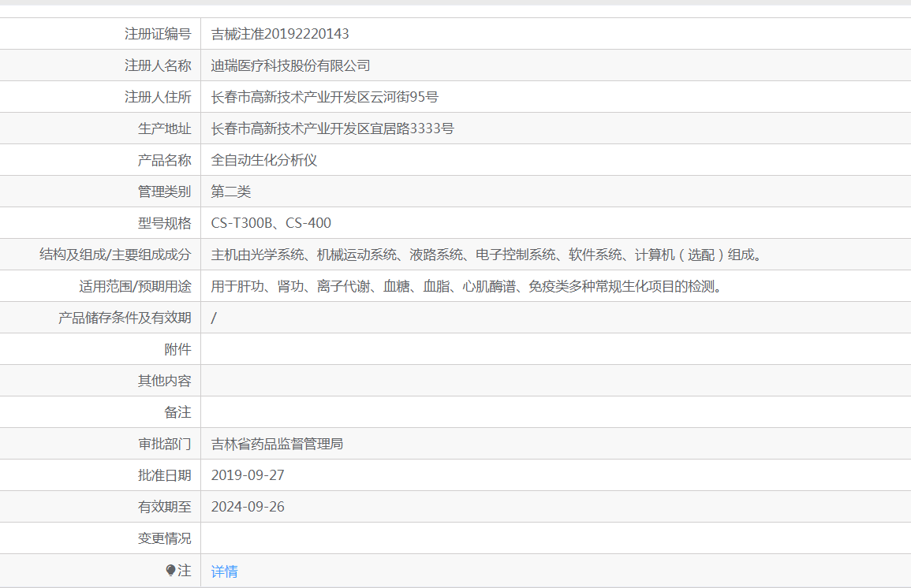This screenshot has height=588, width=911.
Task: Click product name 全自动生化分析仪
Action: pyautogui.click(x=263, y=160)
